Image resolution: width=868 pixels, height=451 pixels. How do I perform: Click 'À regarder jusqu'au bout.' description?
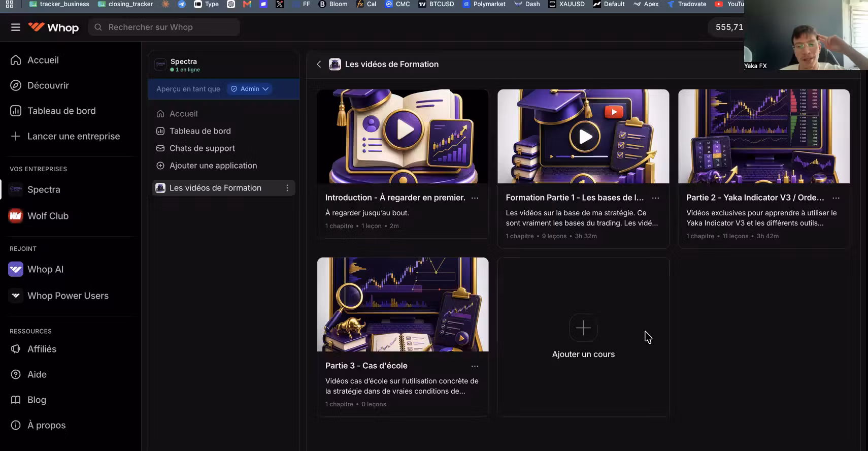pos(367,213)
